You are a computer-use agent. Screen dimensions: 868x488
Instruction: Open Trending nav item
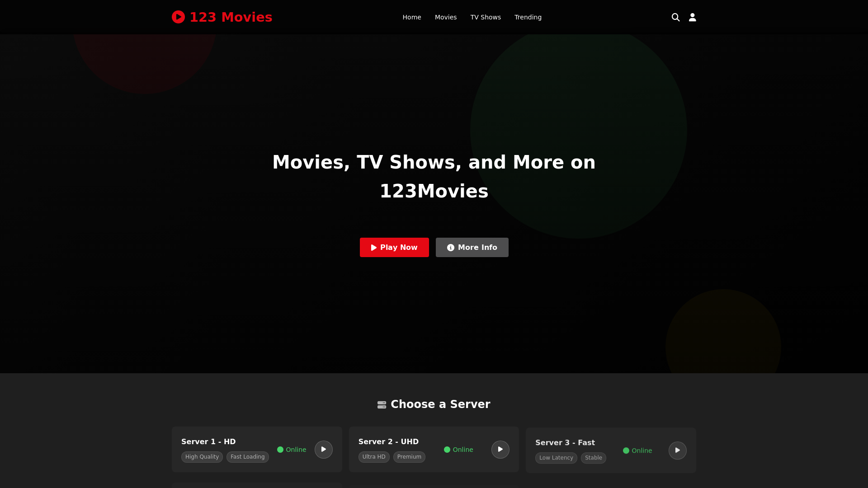[x=528, y=17]
